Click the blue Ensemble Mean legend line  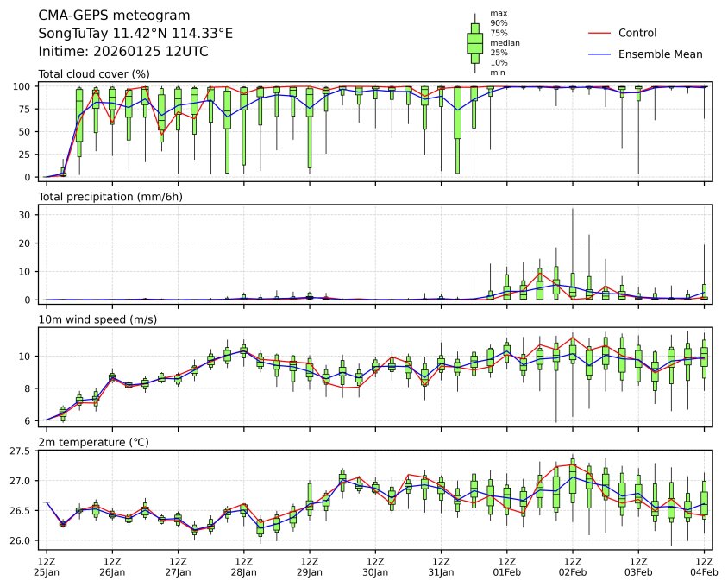pyautogui.click(x=599, y=54)
